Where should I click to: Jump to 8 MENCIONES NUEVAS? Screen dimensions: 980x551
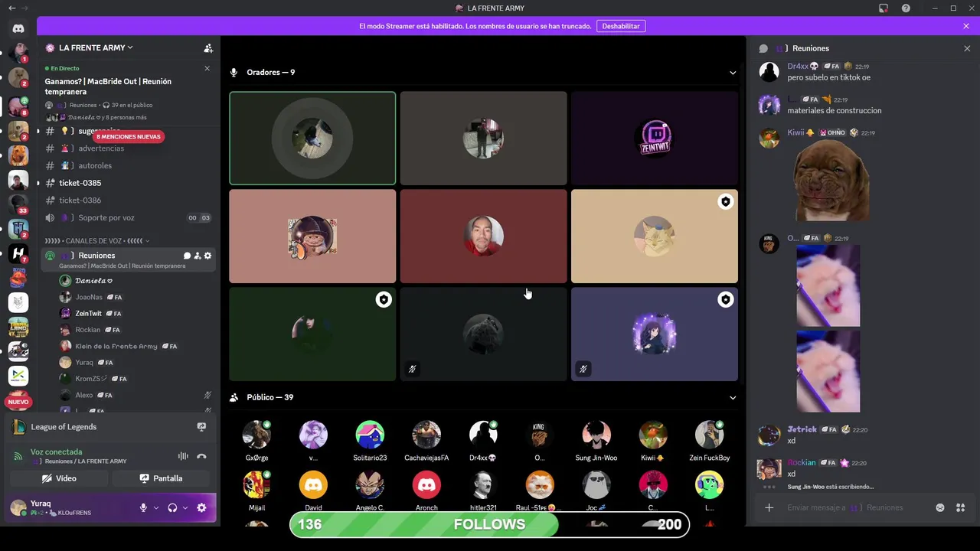tap(129, 137)
